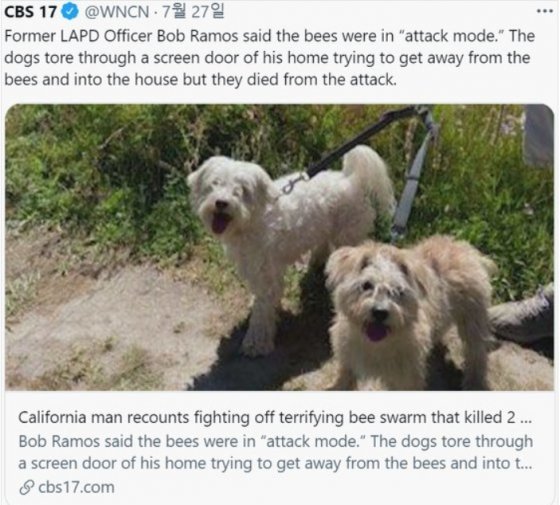
Task: Click the grassy area of the photo
Action: 107,161
